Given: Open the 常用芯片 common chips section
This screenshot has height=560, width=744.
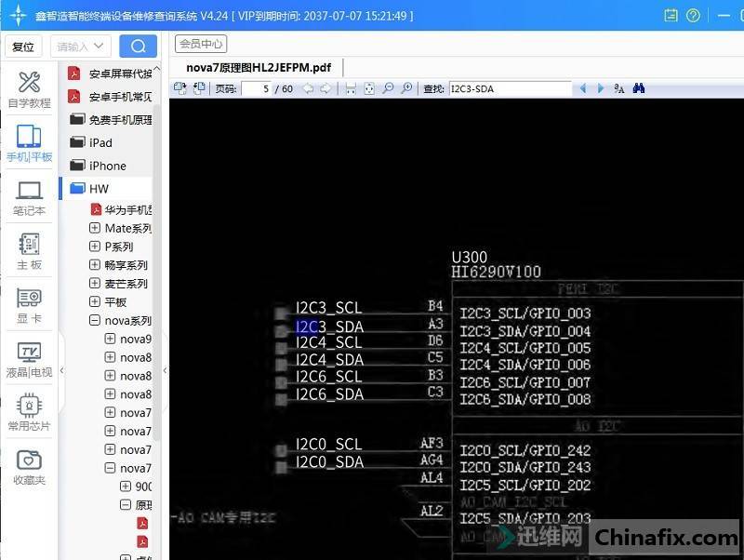Looking at the screenshot, I should 29,414.
